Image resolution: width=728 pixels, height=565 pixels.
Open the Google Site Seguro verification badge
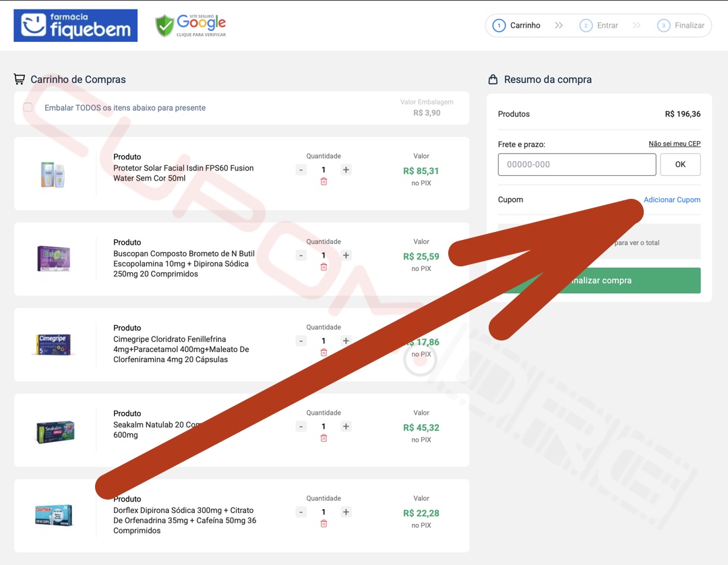(x=191, y=26)
